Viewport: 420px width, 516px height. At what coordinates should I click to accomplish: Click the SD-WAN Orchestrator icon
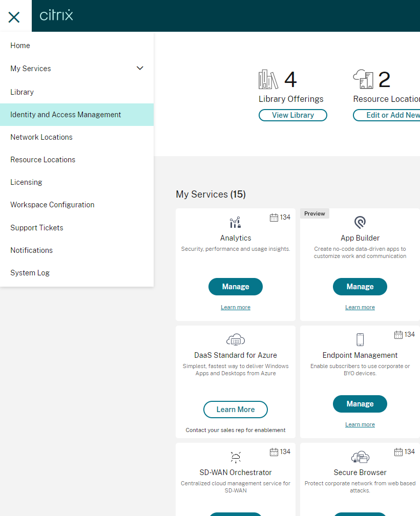[236, 457]
